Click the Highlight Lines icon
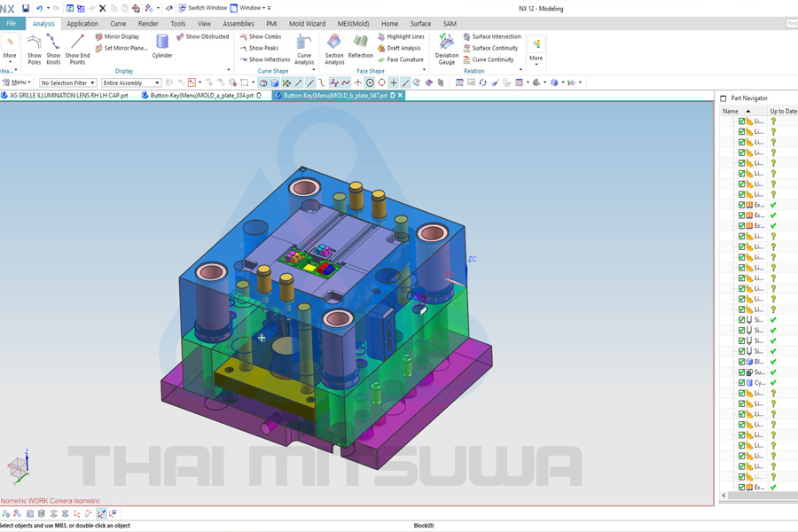The width and height of the screenshot is (798, 532). 381,36
